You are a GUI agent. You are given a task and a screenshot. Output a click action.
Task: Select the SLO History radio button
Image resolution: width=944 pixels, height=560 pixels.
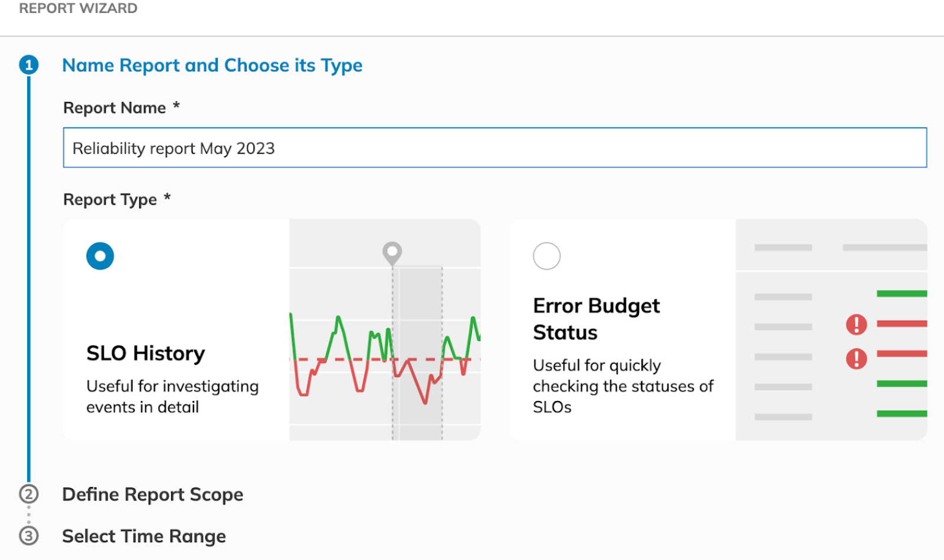(100, 256)
